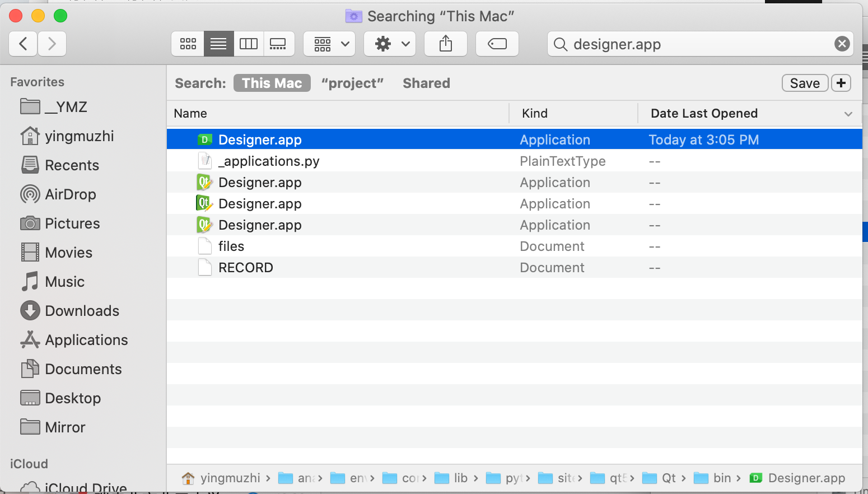Sort by the Name column header
Image resolution: width=868 pixels, height=494 pixels.
(x=338, y=113)
